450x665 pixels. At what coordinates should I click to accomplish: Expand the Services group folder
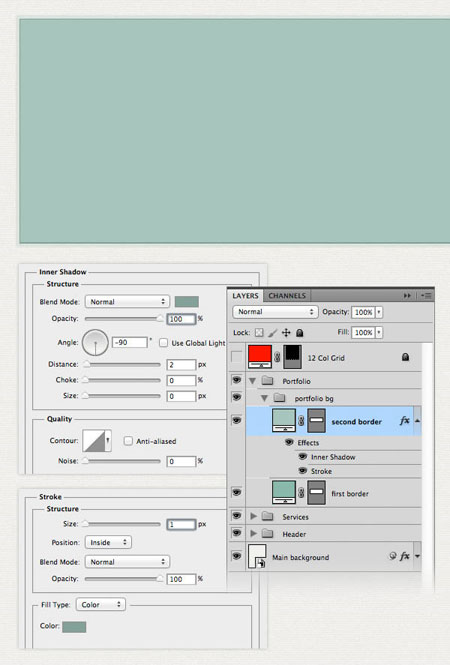pyautogui.click(x=254, y=516)
